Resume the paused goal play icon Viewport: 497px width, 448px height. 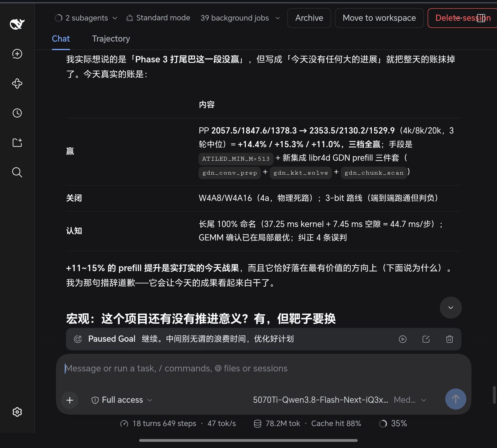[402, 339]
